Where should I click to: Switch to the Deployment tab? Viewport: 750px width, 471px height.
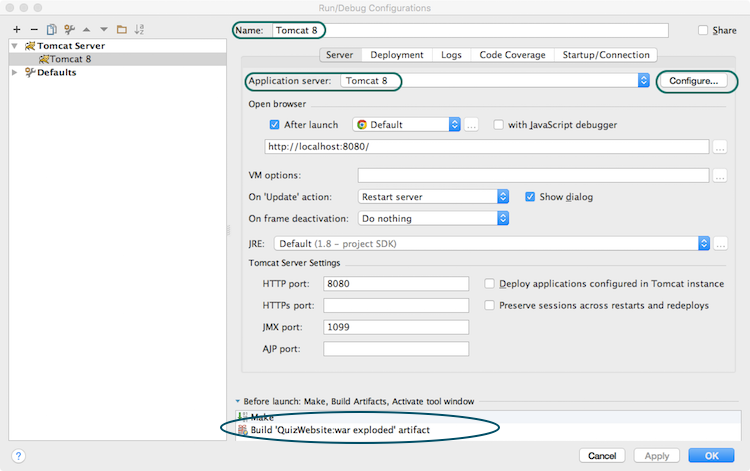coord(397,55)
